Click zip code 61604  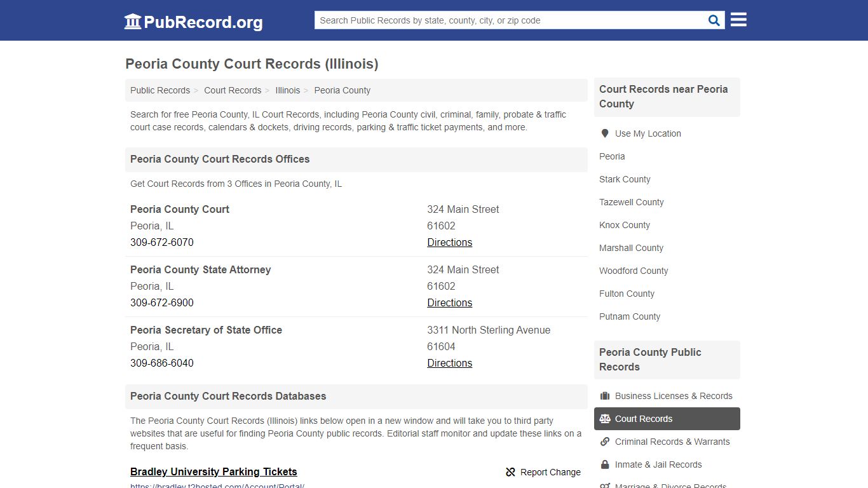point(441,346)
